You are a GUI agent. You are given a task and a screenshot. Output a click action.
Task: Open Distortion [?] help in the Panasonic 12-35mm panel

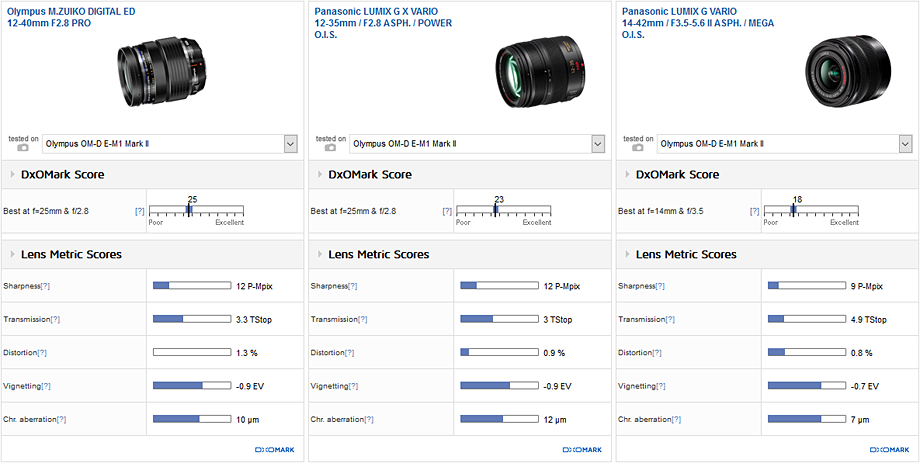[x=349, y=353]
